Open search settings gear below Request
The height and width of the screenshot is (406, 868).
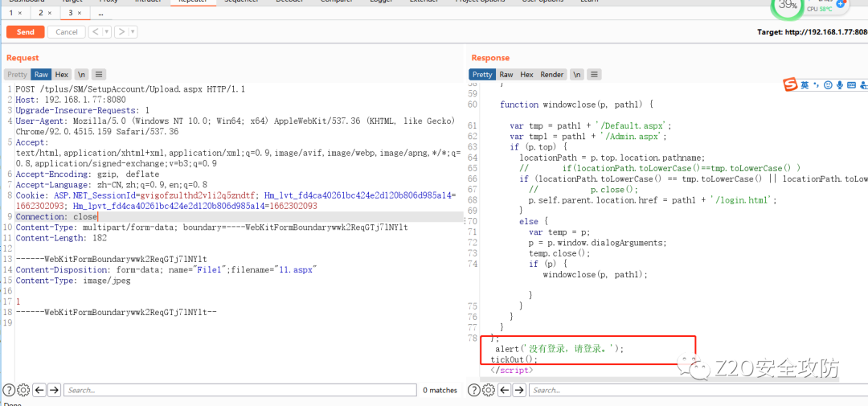tap(23, 390)
